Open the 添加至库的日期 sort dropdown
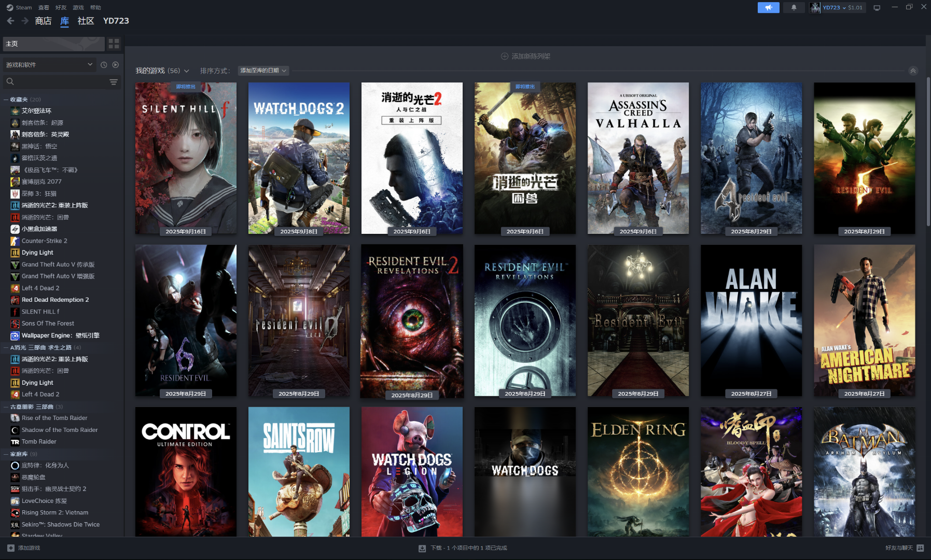 [263, 71]
